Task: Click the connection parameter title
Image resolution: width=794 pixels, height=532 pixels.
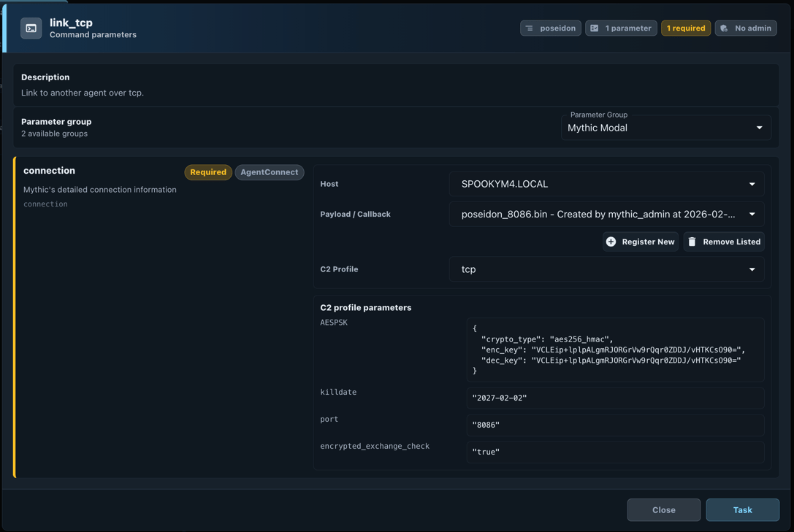Action: tap(49, 171)
